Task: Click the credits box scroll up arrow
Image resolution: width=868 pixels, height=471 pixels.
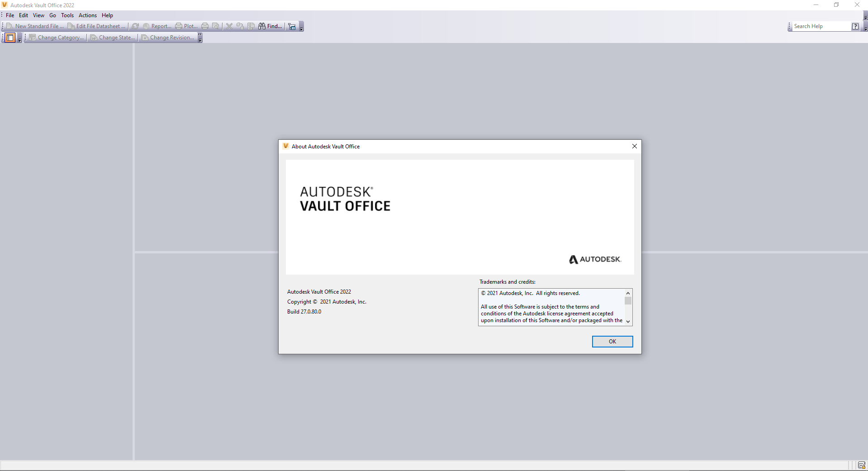Action: click(x=628, y=293)
